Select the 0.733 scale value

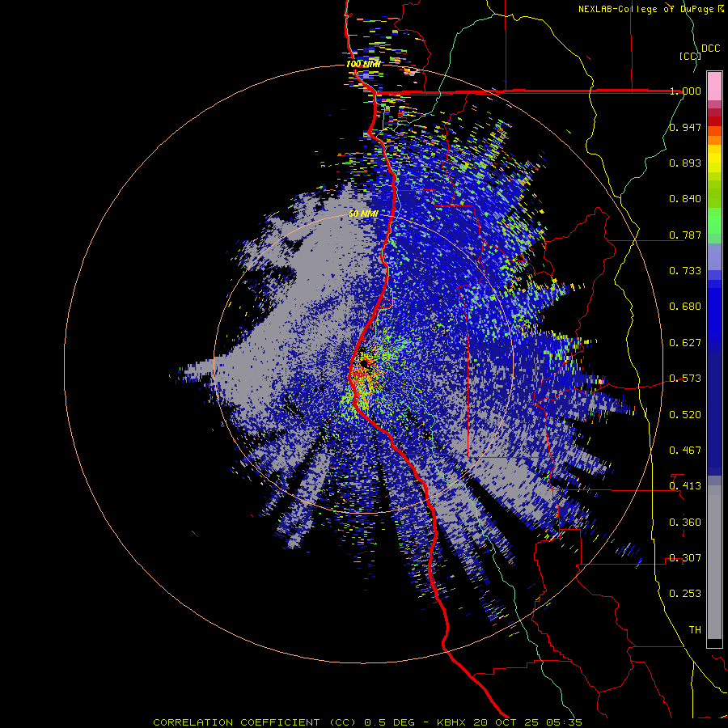pyautogui.click(x=685, y=271)
